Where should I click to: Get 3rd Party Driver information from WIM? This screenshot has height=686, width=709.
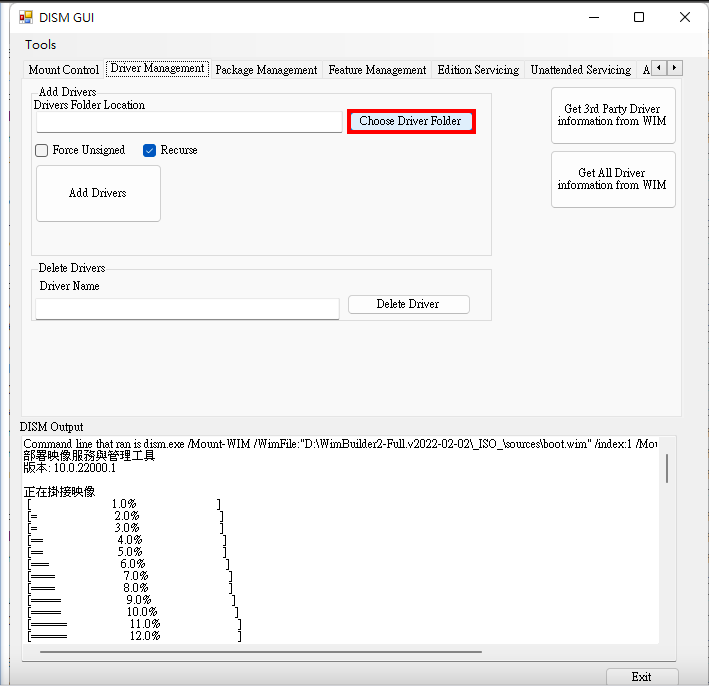pyautogui.click(x=613, y=115)
